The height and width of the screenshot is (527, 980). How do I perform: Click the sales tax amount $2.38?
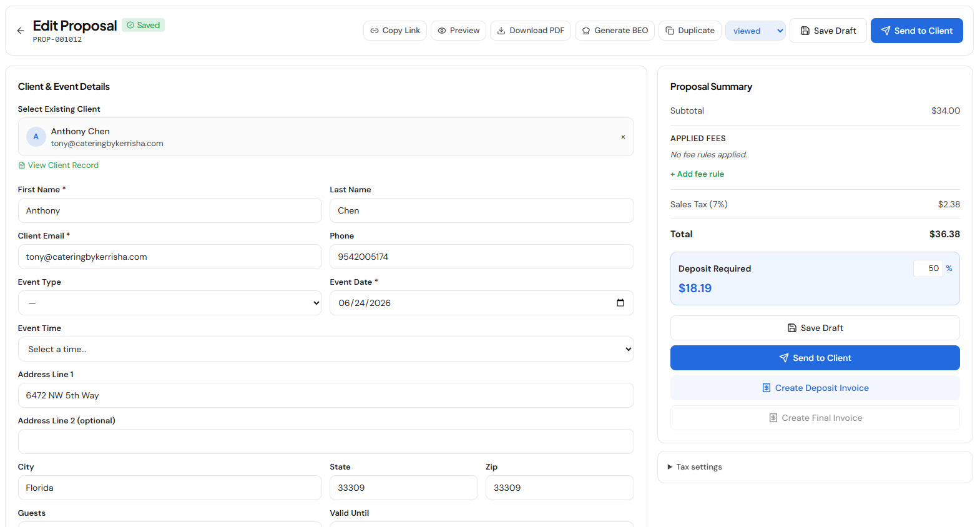pyautogui.click(x=949, y=204)
